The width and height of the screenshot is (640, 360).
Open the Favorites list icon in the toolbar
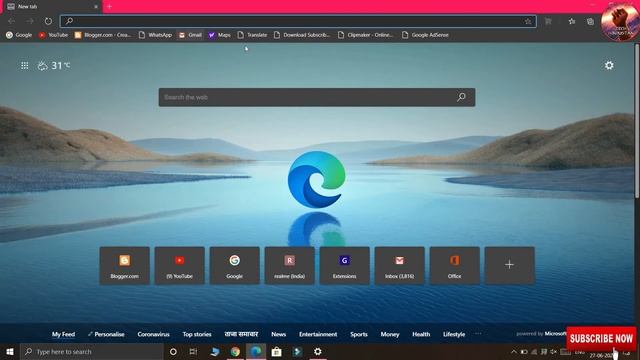tap(571, 21)
